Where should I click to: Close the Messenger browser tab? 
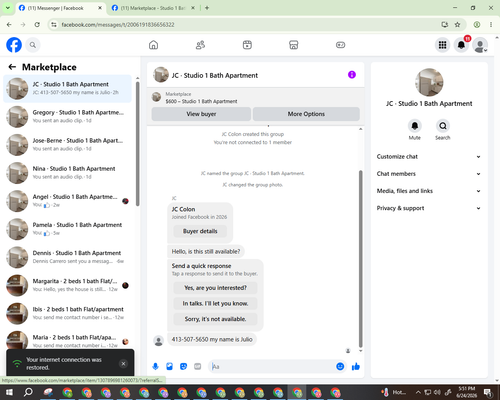click(100, 8)
